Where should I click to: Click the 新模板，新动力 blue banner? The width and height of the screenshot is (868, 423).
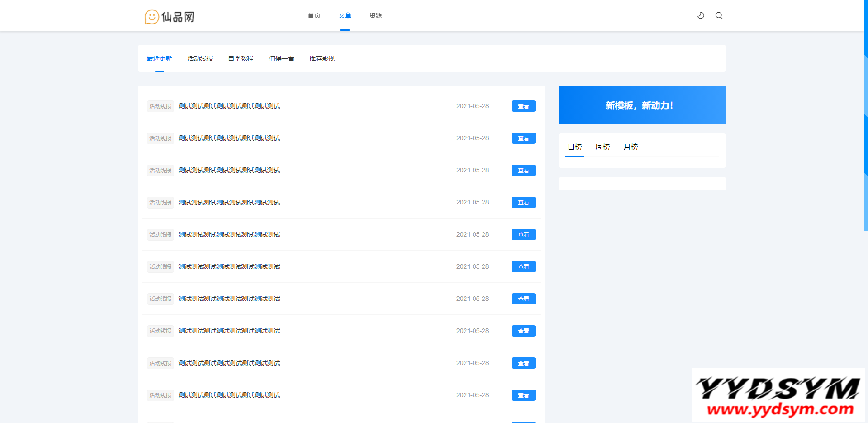(642, 105)
